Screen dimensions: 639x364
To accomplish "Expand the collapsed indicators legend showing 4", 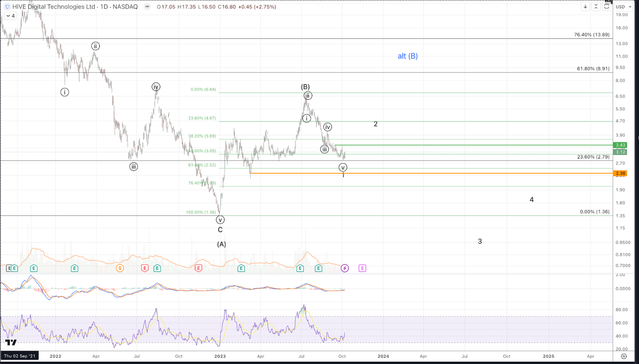I will [x=9, y=16].
